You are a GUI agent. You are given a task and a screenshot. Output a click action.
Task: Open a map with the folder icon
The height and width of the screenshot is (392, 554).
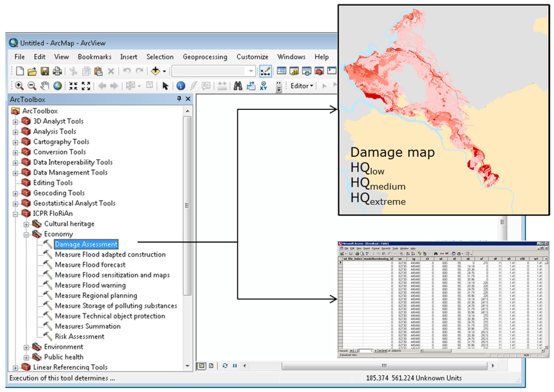click(x=32, y=71)
